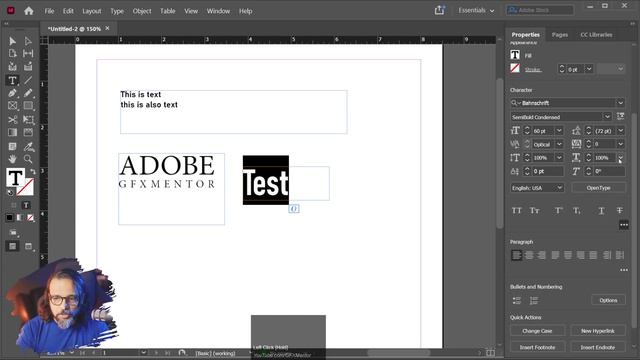The width and height of the screenshot is (640, 360).
Task: Select the Type tool
Action: (x=12, y=80)
